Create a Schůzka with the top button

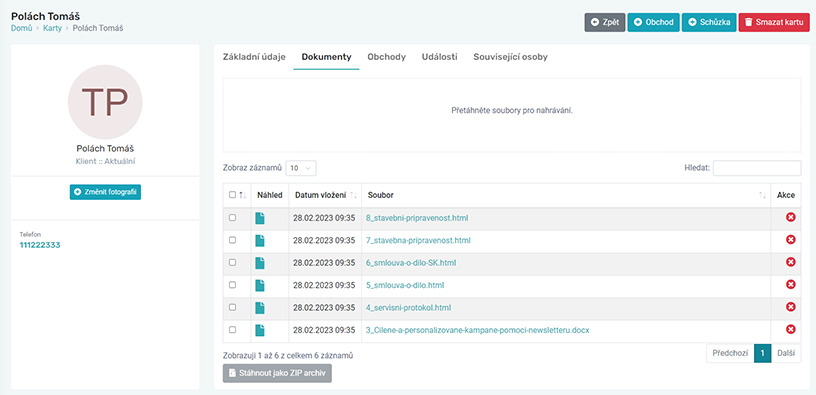pyautogui.click(x=709, y=22)
